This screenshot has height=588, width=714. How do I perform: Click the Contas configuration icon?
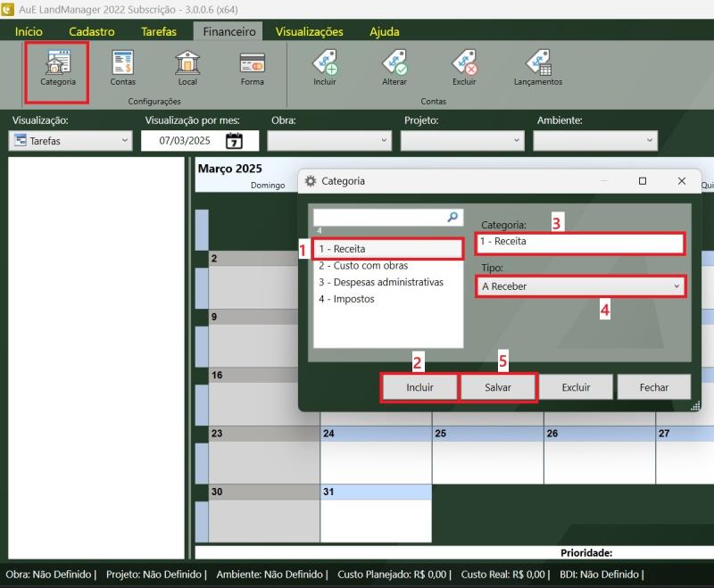click(123, 68)
